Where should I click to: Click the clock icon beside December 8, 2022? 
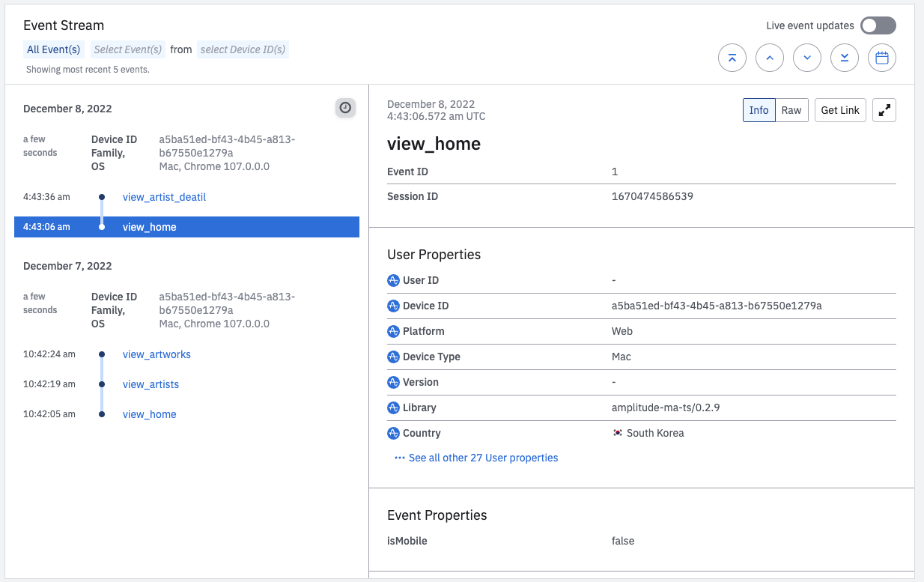(345, 108)
